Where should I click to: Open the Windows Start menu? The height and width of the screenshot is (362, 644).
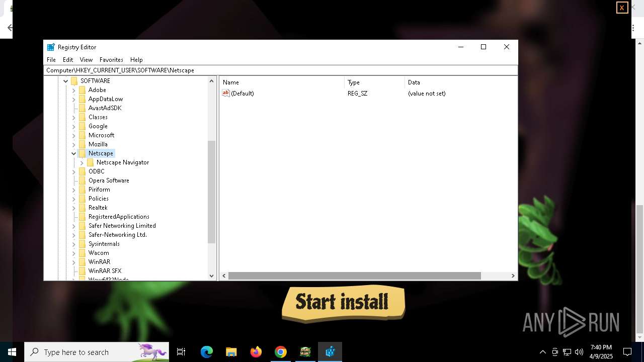(12, 352)
